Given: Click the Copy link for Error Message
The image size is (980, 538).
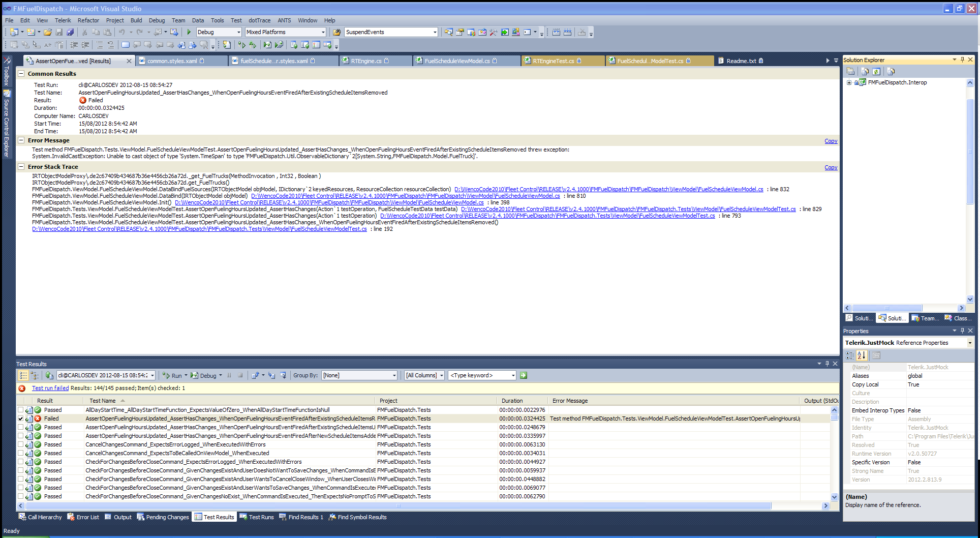Looking at the screenshot, I should point(831,141).
